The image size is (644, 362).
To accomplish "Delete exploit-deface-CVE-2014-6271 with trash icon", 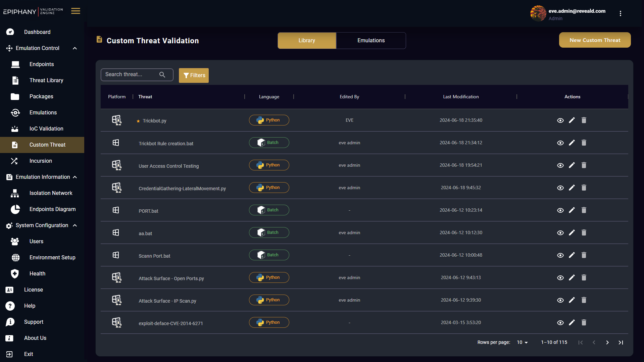I will tap(584, 322).
